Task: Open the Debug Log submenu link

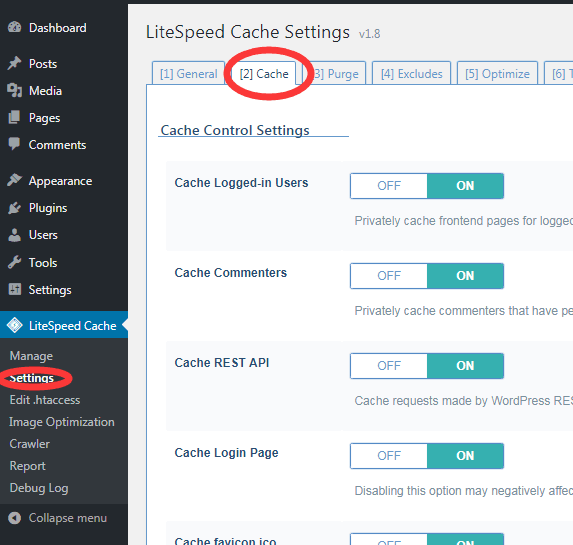Action: coord(39,488)
